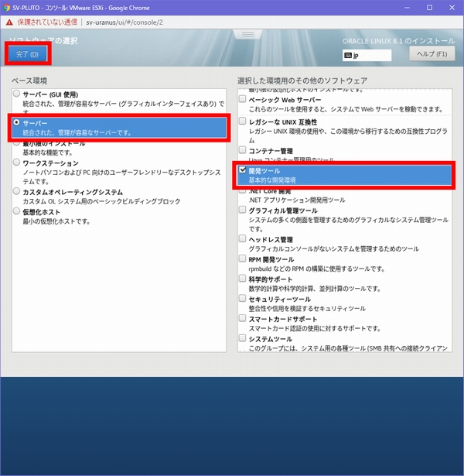Click ORACLE LINUX 8.1 のインストール title

pyautogui.click(x=398, y=41)
